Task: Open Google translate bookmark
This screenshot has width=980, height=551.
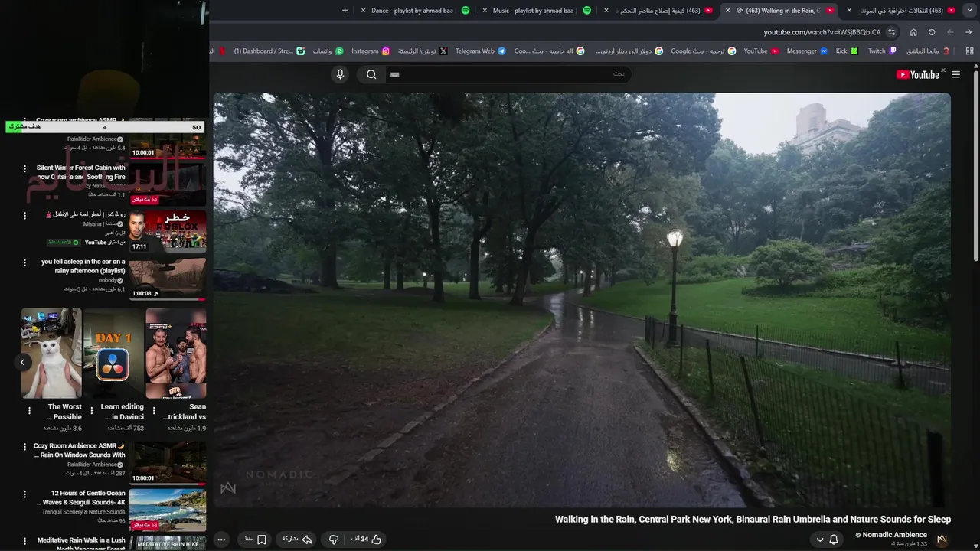Action: [703, 51]
